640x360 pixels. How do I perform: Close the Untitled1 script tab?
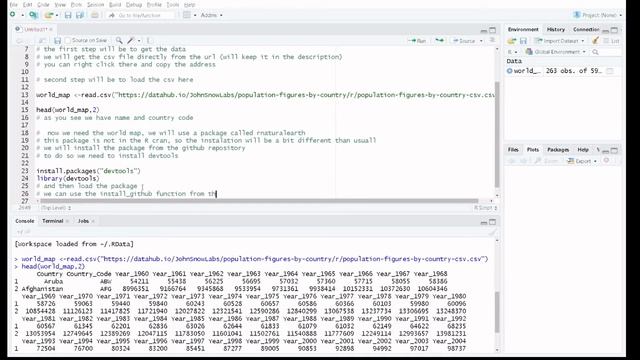pyautogui.click(x=51, y=29)
